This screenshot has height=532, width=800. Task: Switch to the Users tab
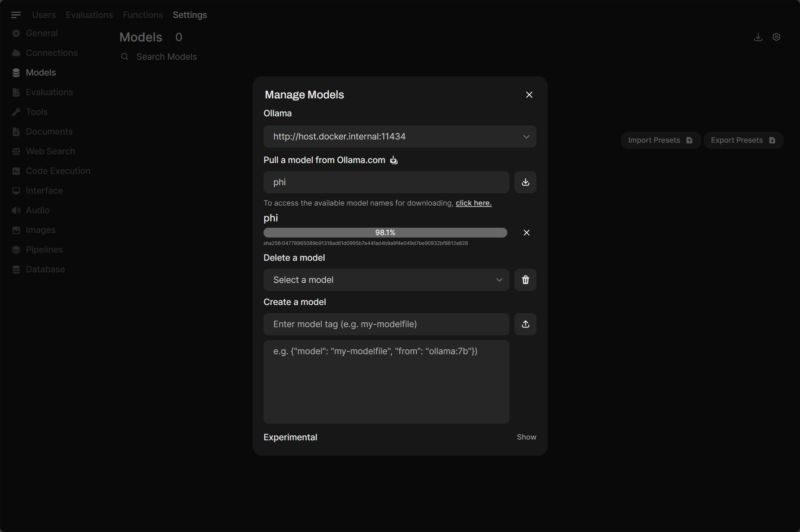[x=44, y=15]
